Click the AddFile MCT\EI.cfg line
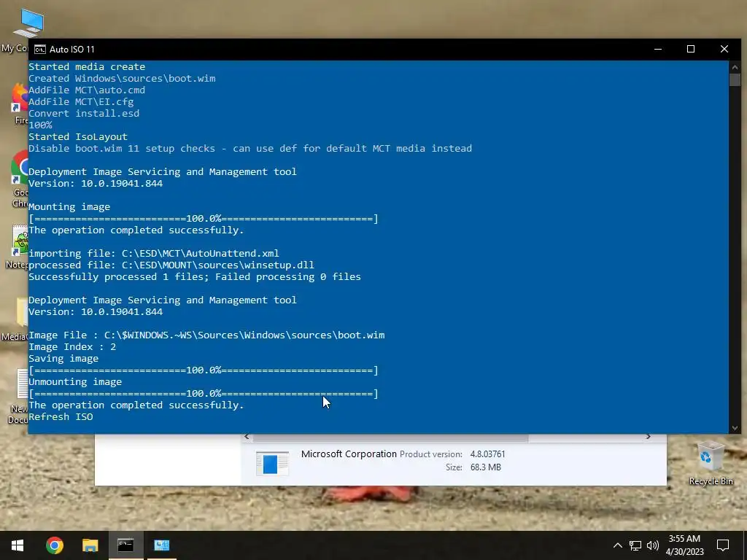This screenshot has height=560, width=747. [81, 101]
